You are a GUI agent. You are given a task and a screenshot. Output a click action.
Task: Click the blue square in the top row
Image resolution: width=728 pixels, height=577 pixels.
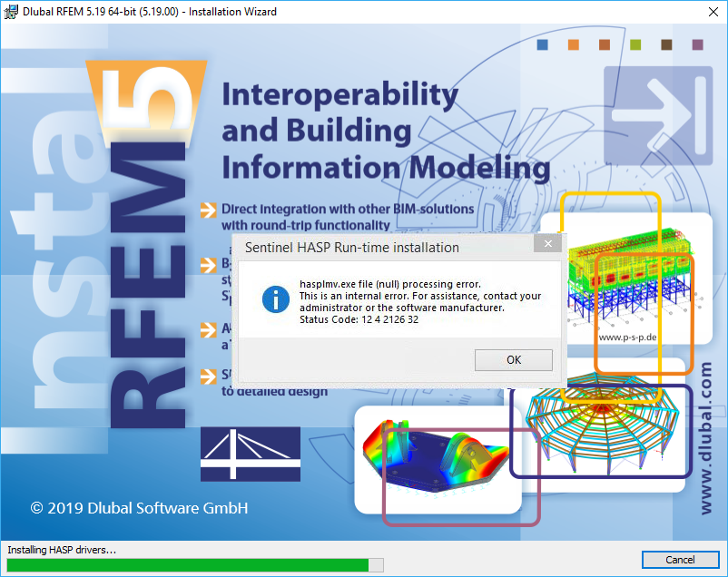pyautogui.click(x=542, y=44)
